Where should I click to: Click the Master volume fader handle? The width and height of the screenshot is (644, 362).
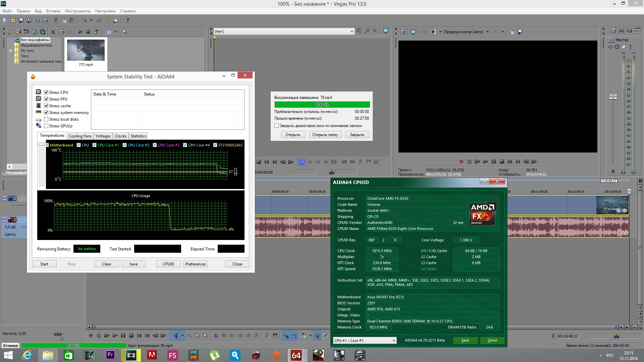[x=613, y=97]
